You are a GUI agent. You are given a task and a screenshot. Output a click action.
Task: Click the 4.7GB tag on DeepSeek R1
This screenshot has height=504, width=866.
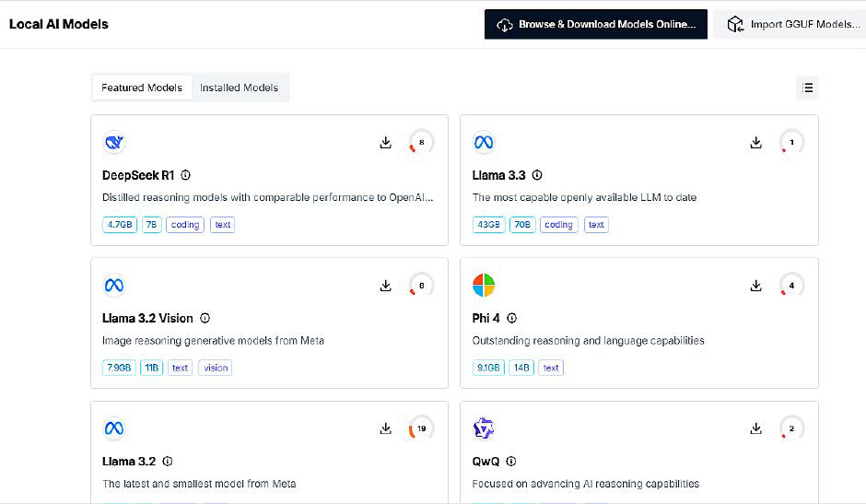(119, 225)
